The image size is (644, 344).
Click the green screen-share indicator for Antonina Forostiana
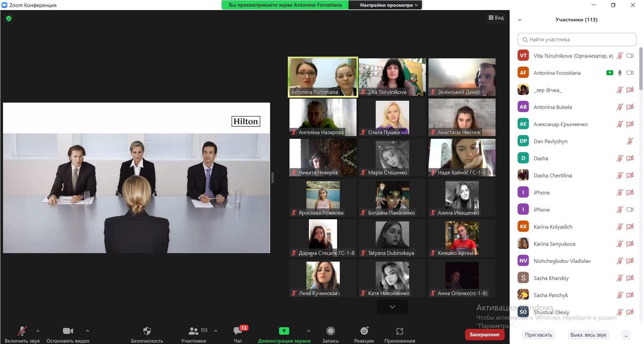pos(609,73)
